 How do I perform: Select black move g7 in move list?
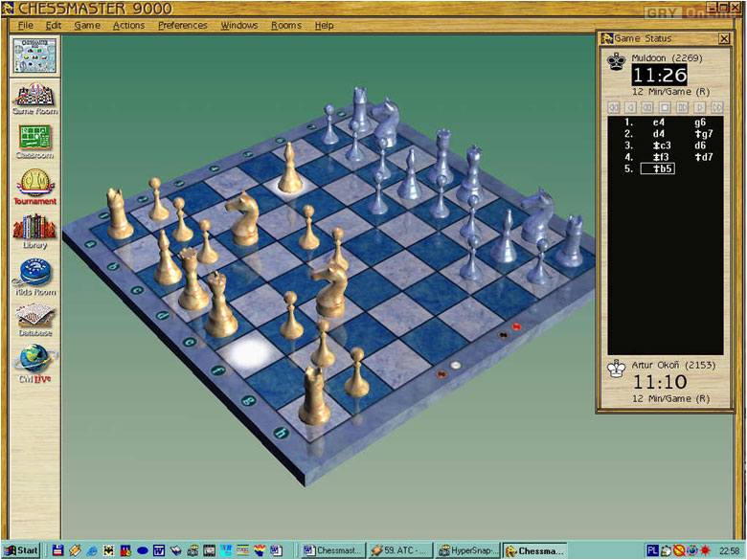(x=704, y=134)
